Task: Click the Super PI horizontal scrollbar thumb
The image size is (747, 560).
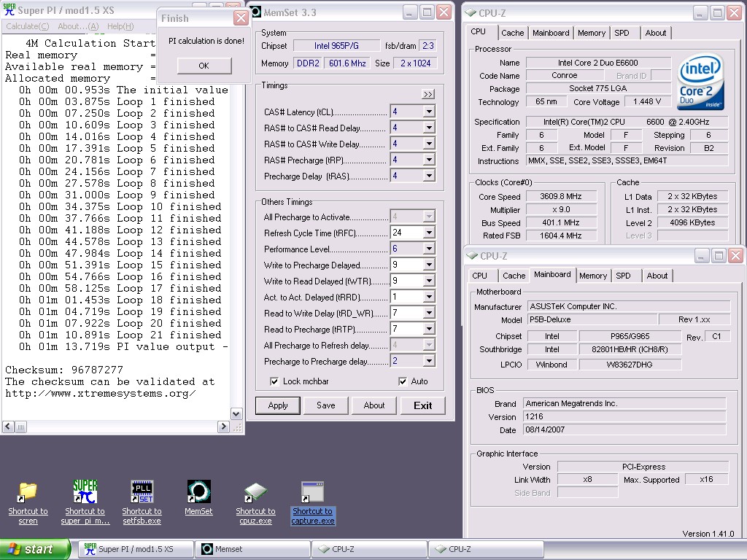Action: pos(21,427)
